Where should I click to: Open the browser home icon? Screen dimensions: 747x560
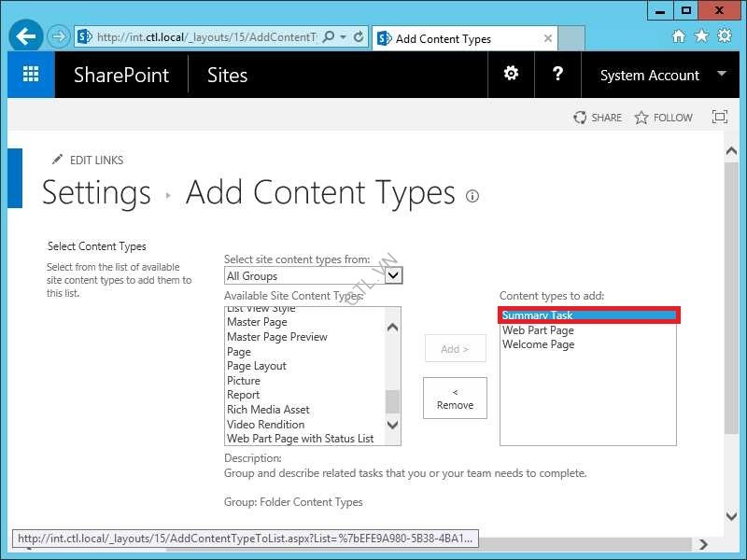click(679, 37)
